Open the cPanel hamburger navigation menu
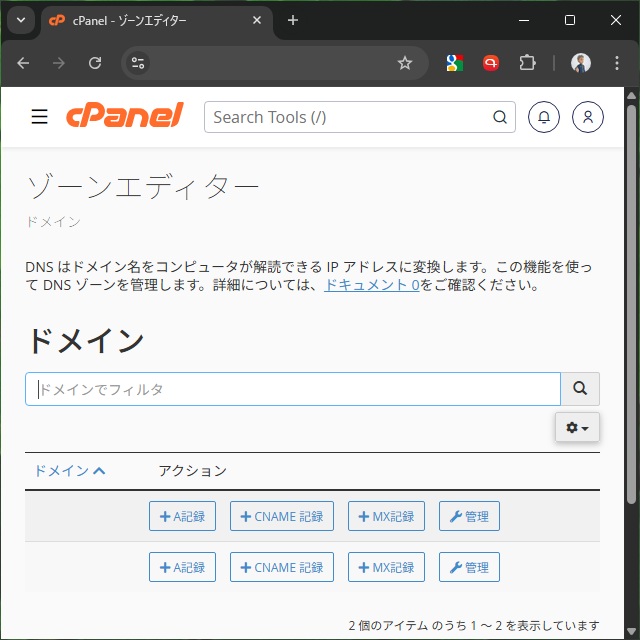This screenshot has width=640, height=640. [x=39, y=117]
